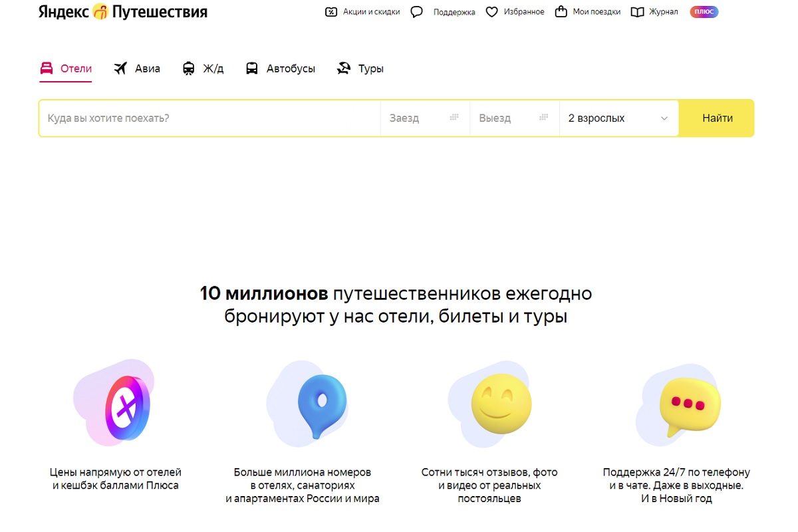Open the Выезд date field
The image size is (798, 532).
(514, 118)
